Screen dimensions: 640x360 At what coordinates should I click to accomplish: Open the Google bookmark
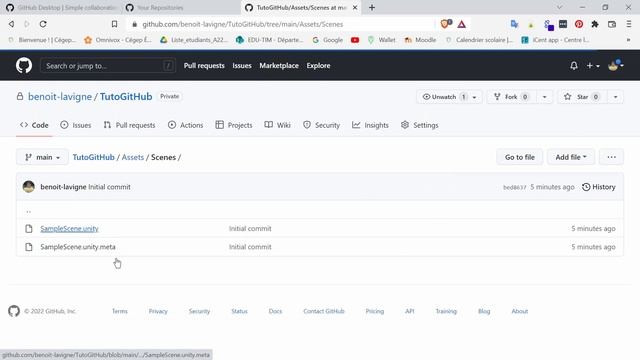[327, 40]
